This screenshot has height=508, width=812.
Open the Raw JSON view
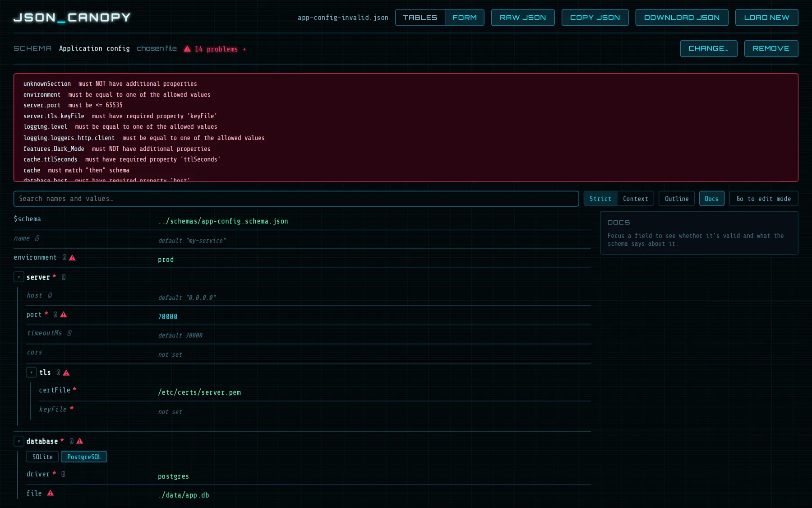coord(523,18)
